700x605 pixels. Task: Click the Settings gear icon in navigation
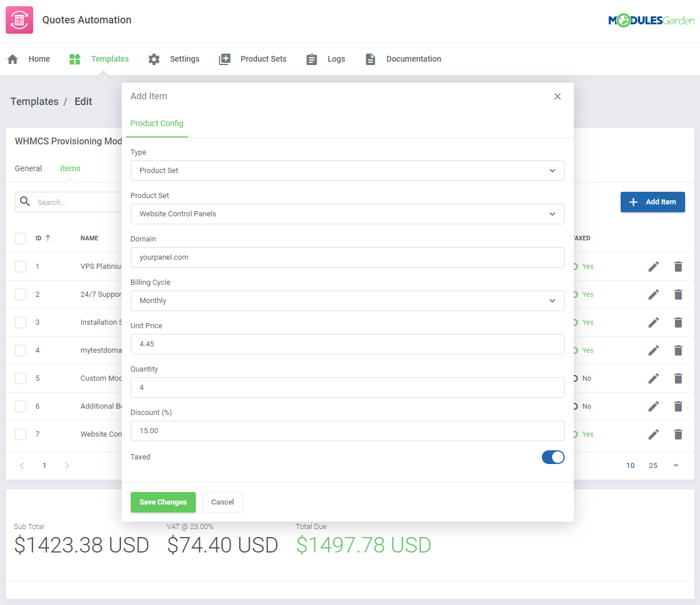click(x=154, y=59)
